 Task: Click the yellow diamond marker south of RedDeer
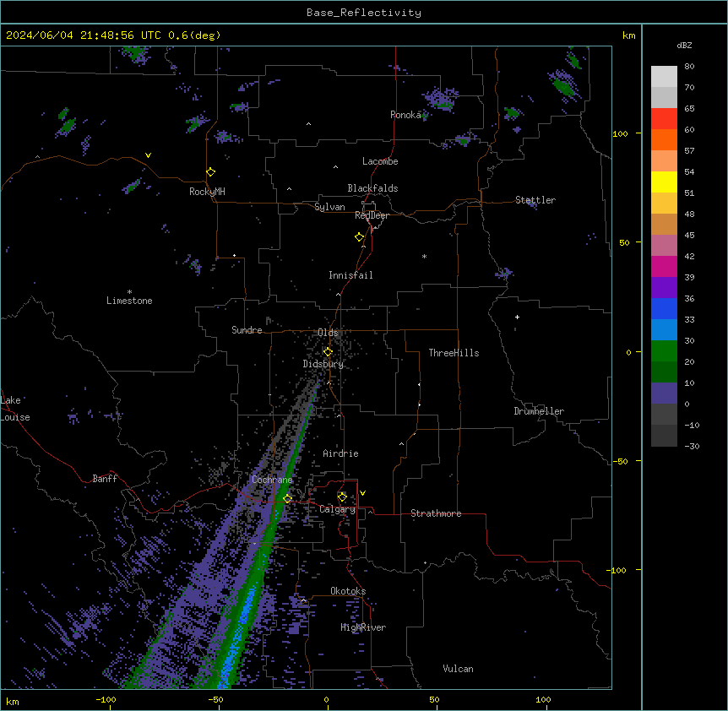[x=360, y=237]
